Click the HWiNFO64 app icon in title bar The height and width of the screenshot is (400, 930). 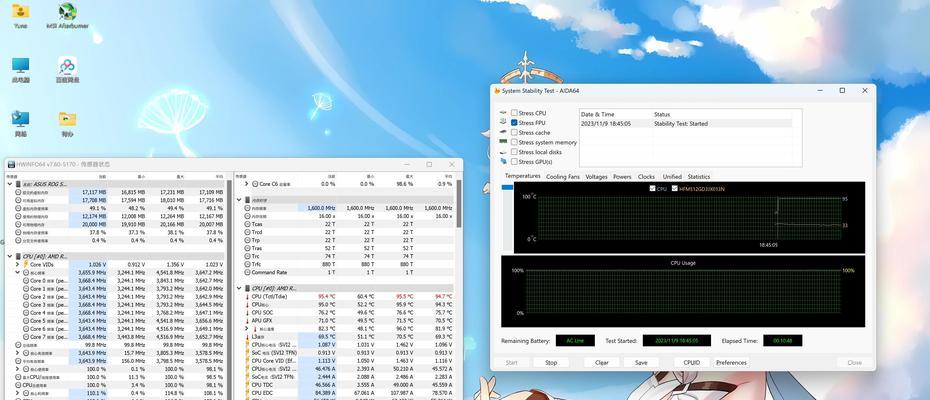(x=11, y=164)
